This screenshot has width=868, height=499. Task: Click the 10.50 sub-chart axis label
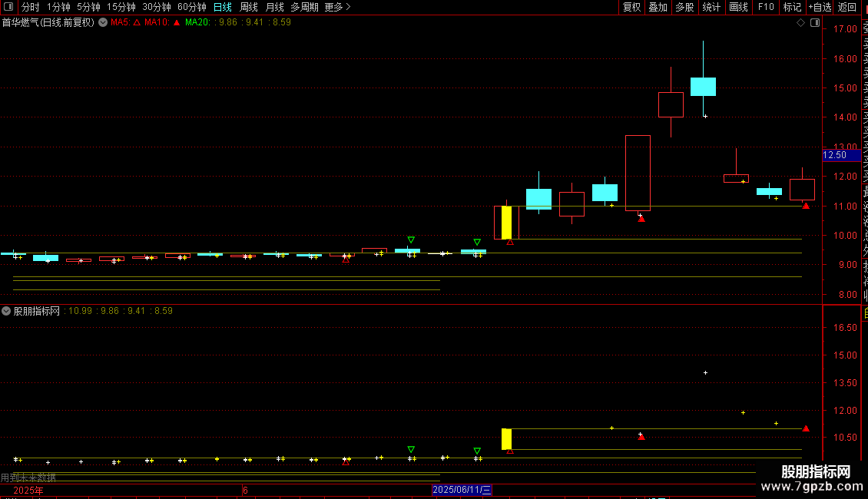coord(845,437)
